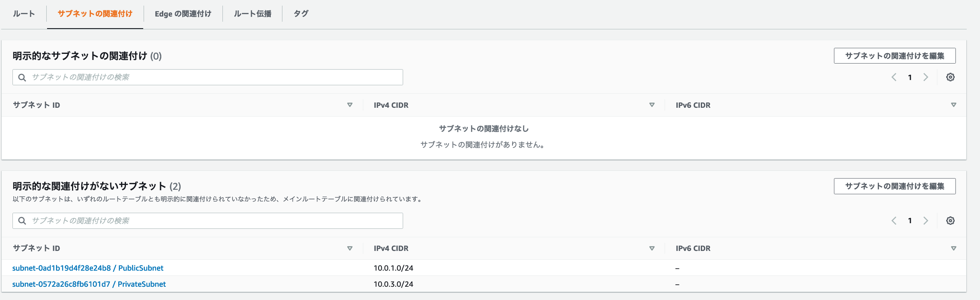
Task: Select the サブネットの関連付け tab
Action: tap(95, 14)
